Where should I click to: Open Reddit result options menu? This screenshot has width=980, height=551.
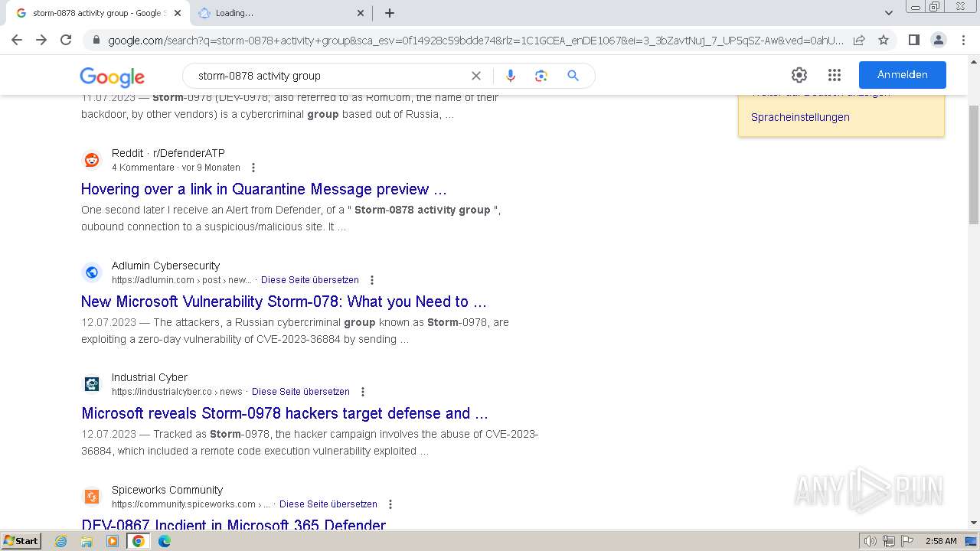253,168
